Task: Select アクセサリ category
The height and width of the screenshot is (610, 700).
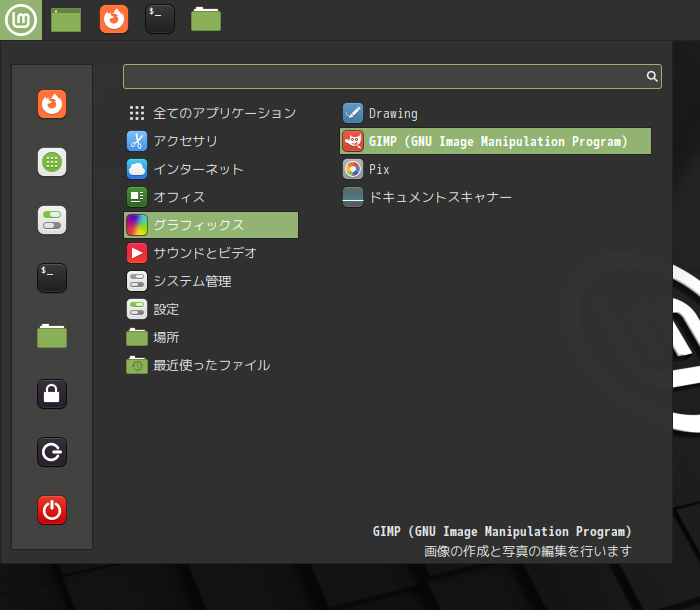Action: [x=211, y=141]
